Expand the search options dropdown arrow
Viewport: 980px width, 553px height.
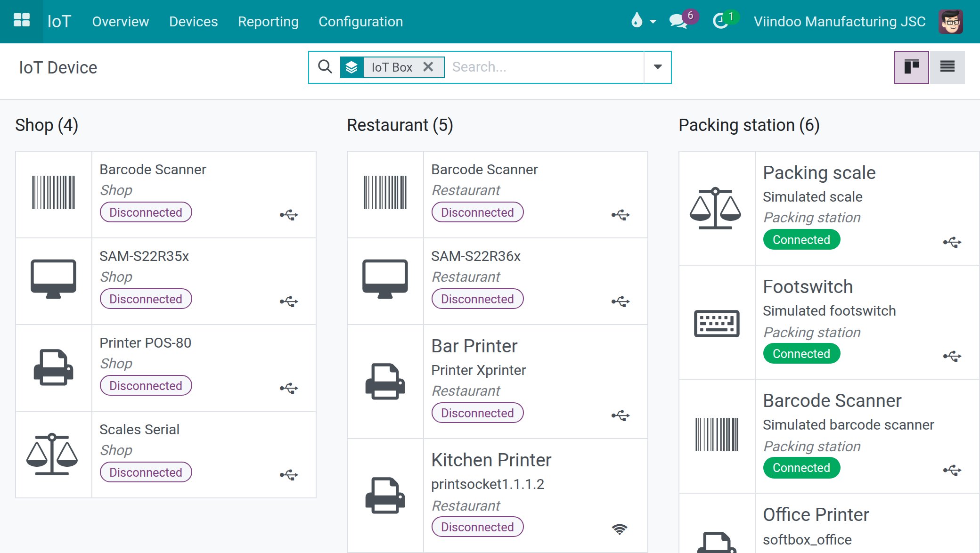(658, 67)
